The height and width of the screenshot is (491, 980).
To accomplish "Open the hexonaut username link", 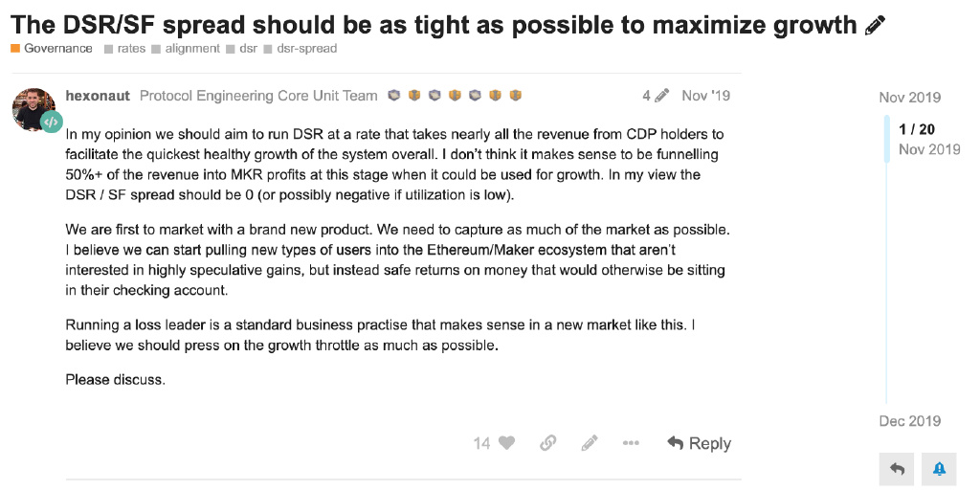I will (98, 96).
